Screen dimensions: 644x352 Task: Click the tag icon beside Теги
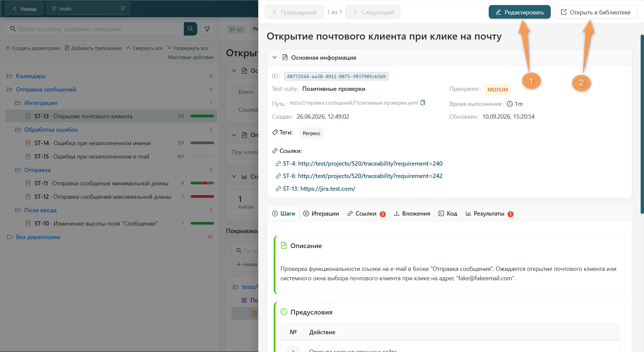tap(275, 132)
